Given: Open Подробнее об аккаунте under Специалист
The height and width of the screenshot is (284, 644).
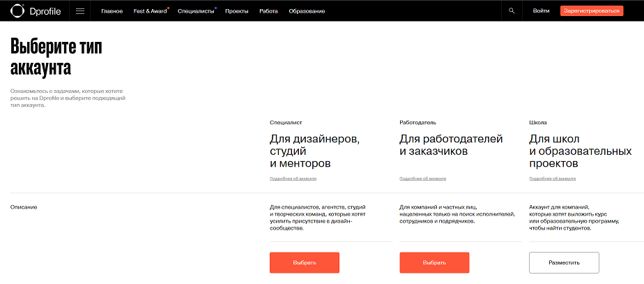Looking at the screenshot, I should [x=293, y=179].
